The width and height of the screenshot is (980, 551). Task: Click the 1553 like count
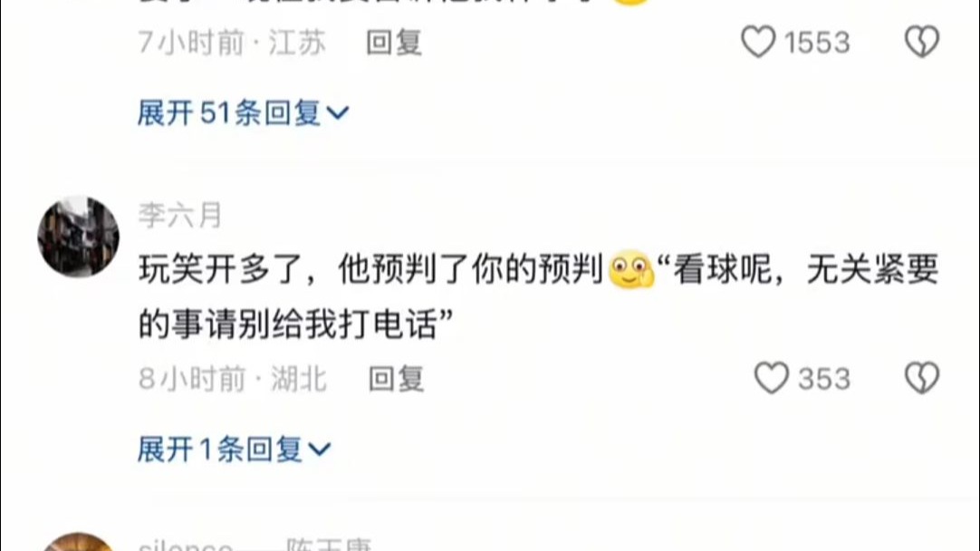(818, 43)
